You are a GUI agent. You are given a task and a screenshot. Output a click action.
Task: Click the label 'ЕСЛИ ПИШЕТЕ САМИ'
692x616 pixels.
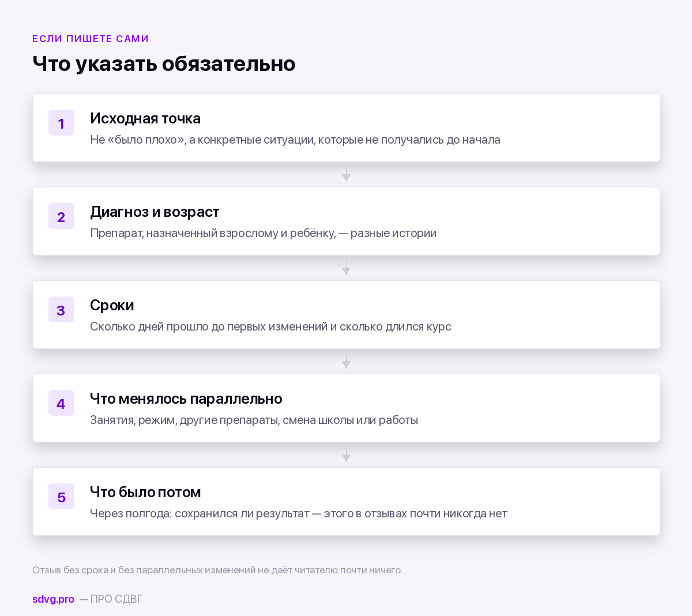pyautogui.click(x=91, y=39)
